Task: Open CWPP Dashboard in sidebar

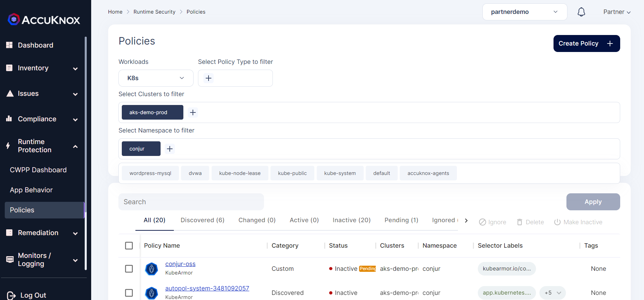Action: [38, 170]
